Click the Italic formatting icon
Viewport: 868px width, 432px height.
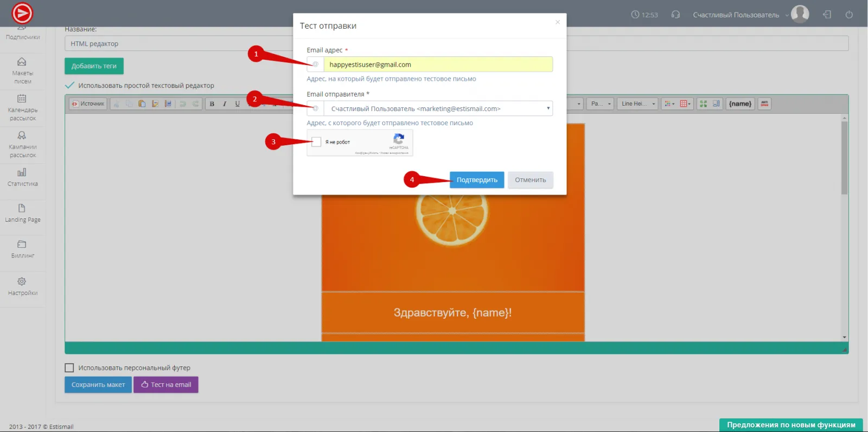click(x=225, y=104)
